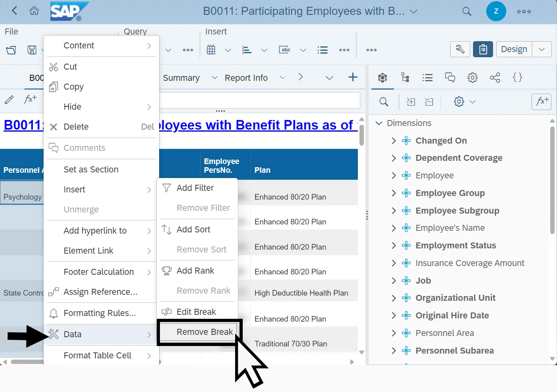
Task: Collapse the Dimensions section
Action: click(379, 123)
